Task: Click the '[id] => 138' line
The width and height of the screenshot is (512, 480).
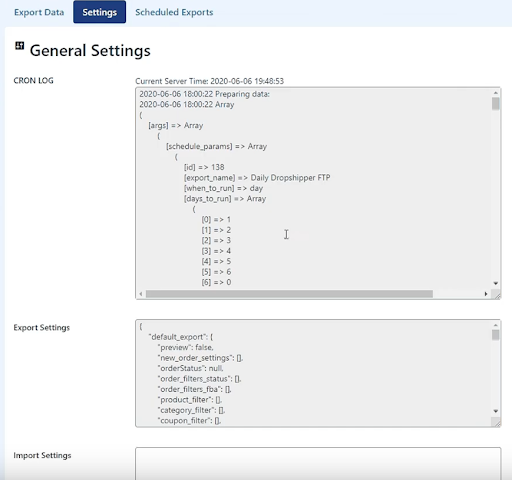Action: tap(204, 167)
